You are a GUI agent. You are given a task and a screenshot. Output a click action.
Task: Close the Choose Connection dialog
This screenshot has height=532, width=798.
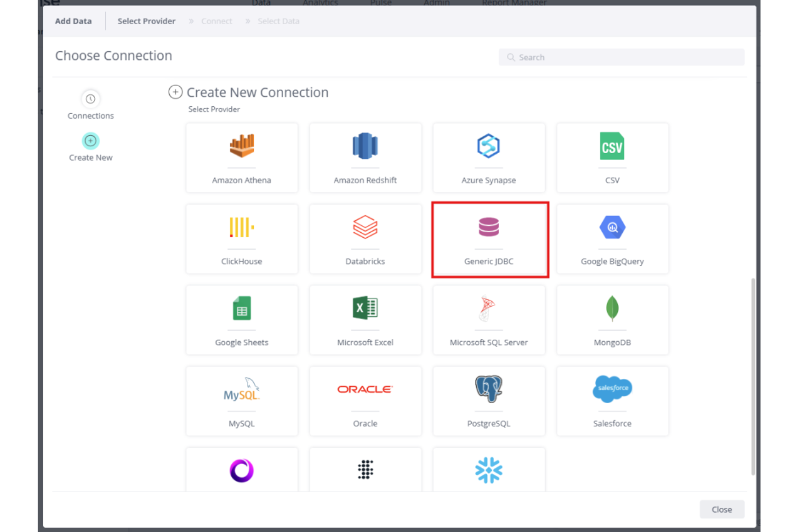coord(721,509)
